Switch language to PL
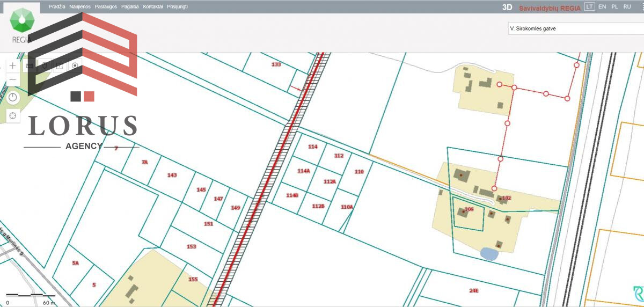644x307 pixels. pyautogui.click(x=614, y=7)
